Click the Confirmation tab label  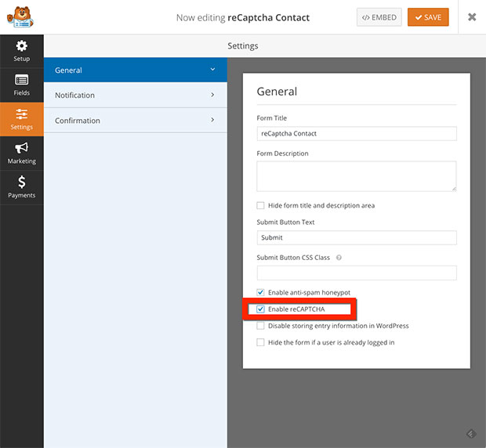pyautogui.click(x=78, y=121)
